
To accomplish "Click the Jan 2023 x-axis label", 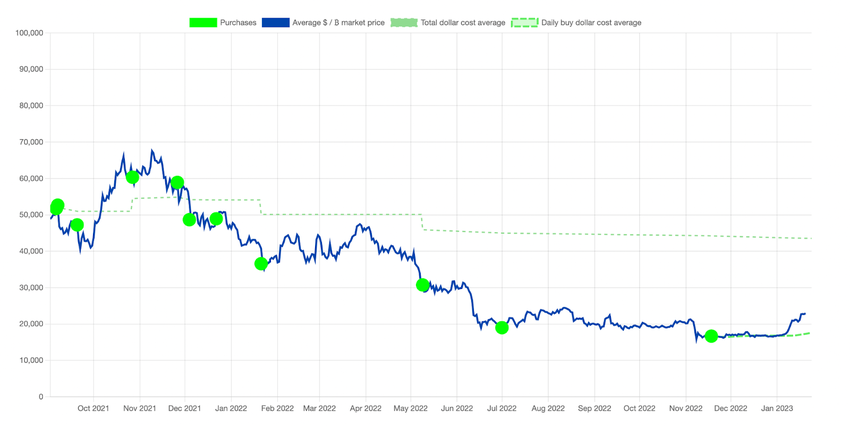I will 777,408.
